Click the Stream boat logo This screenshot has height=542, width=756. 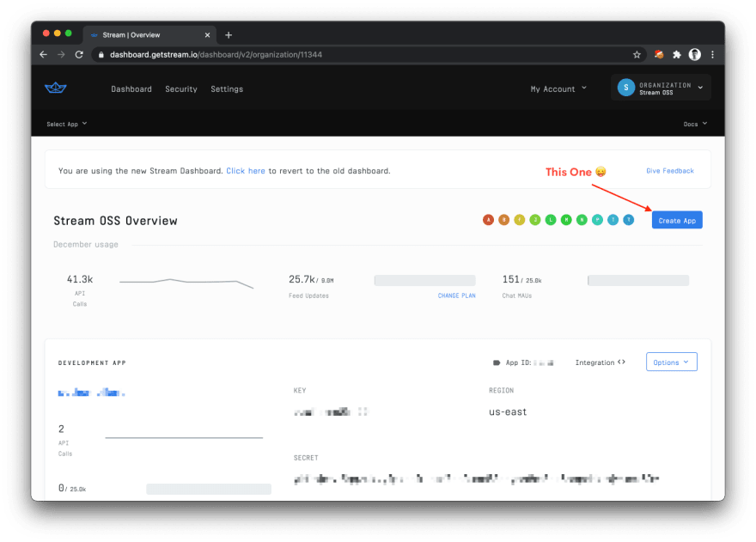click(56, 88)
